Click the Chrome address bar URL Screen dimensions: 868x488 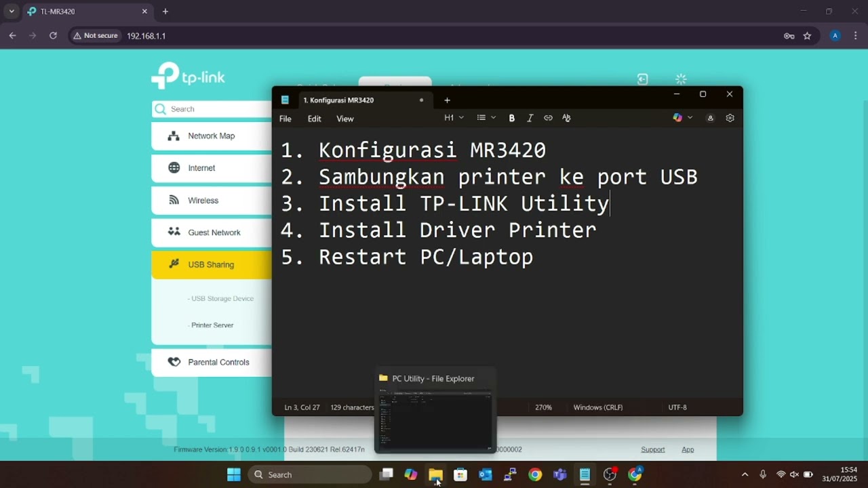146,36
